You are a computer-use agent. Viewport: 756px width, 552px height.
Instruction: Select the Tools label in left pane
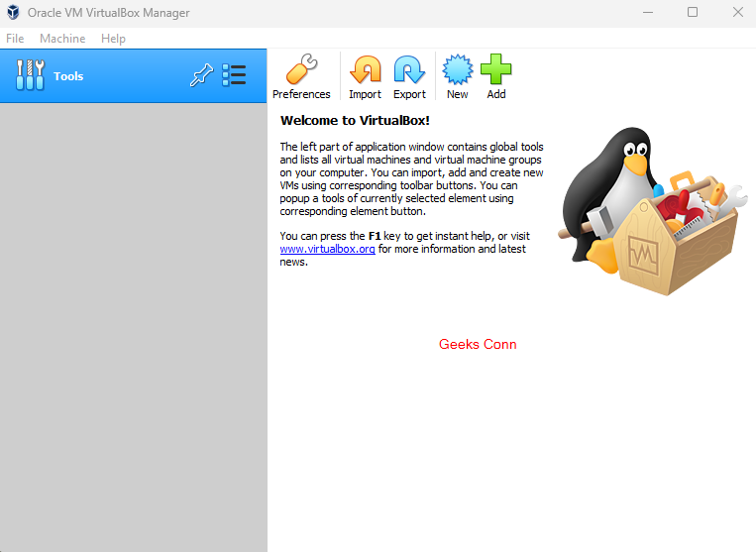[68, 76]
